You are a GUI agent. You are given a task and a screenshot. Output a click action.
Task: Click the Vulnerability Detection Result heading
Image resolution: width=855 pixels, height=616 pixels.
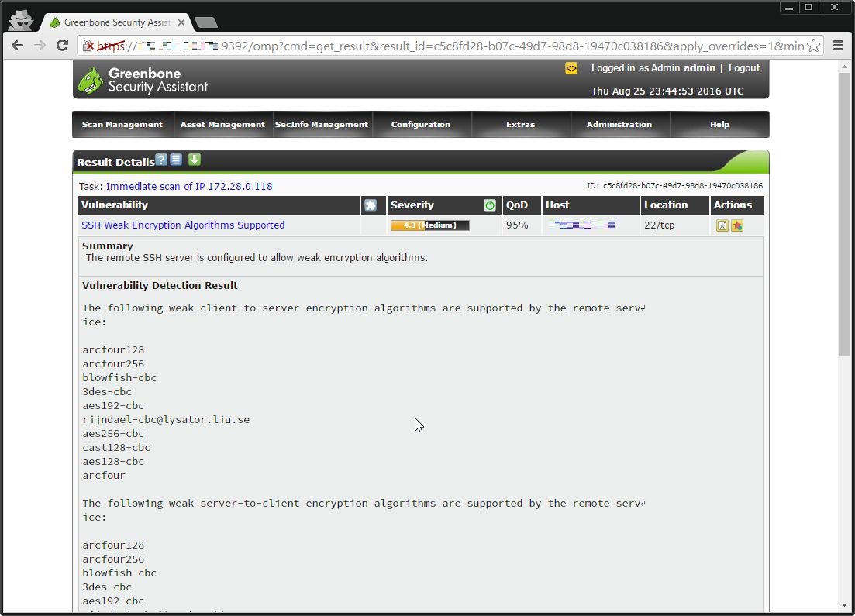click(160, 285)
